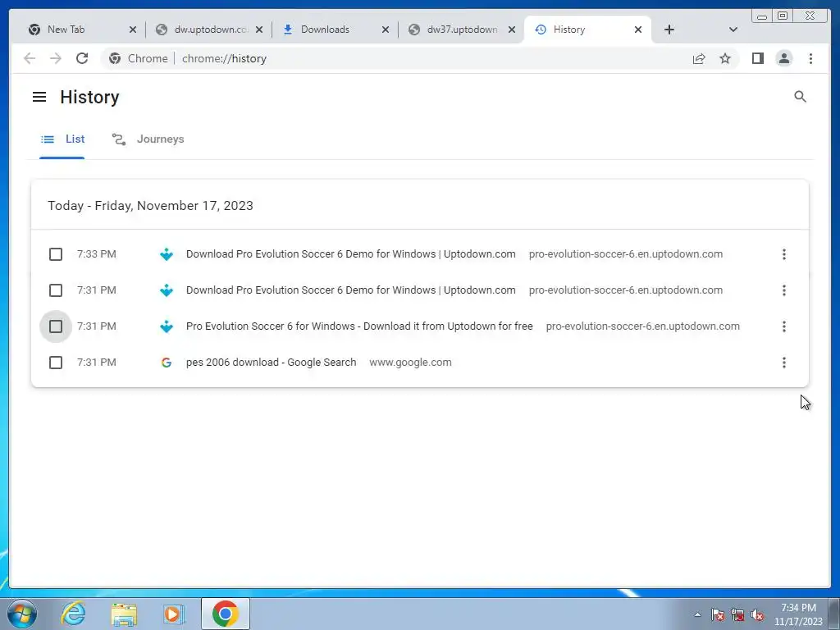
Task: Click the Chrome site info icon in address bar
Action: [115, 58]
